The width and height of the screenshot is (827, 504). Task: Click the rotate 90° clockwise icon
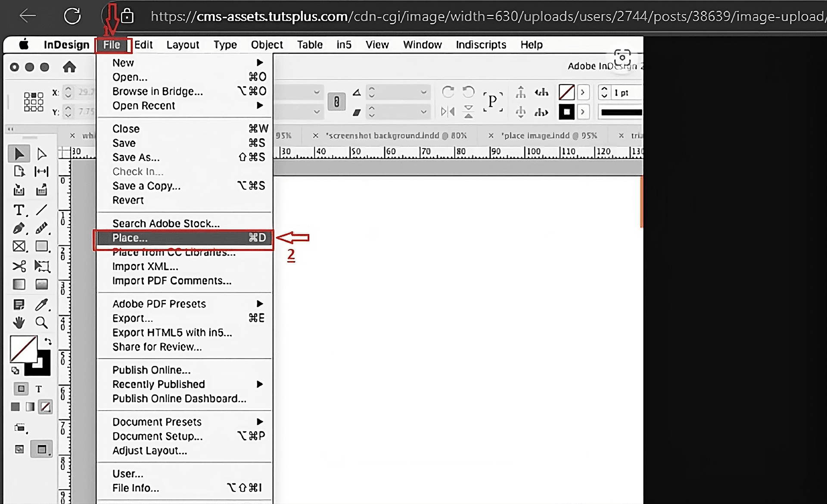[448, 92]
